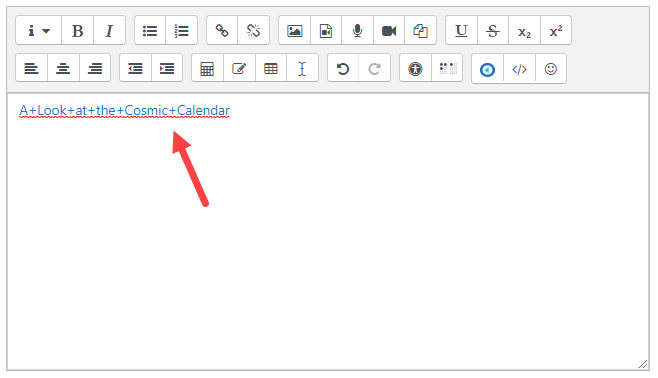Insert an ordered numbered list
The width and height of the screenshot is (658, 378).
click(181, 31)
